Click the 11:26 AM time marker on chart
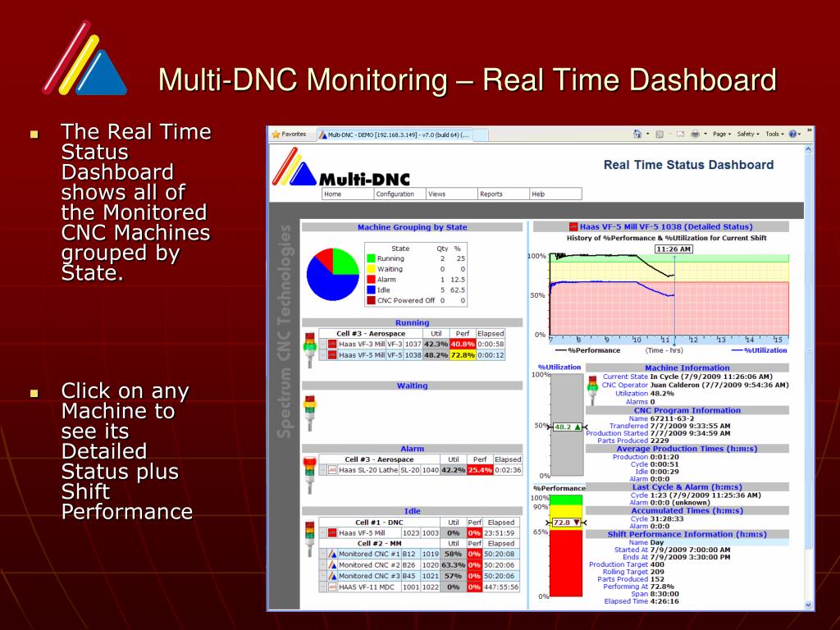 [673, 249]
